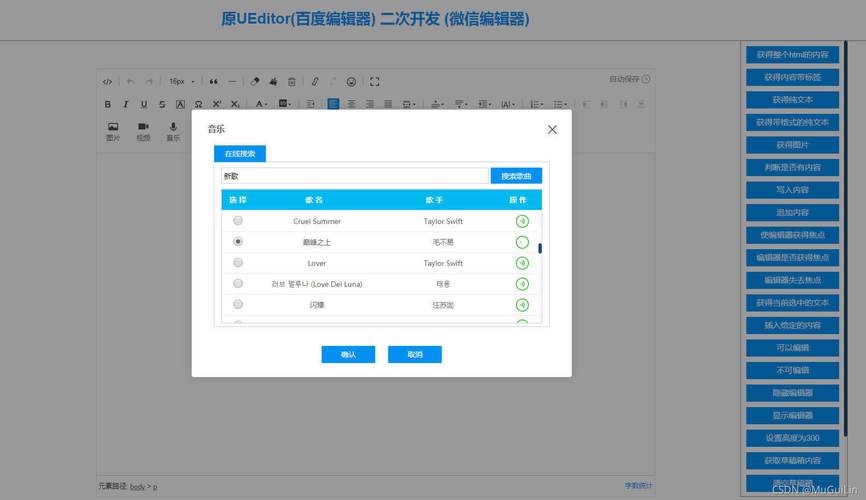
Task: Click the 写入内容 button
Action: (x=793, y=190)
